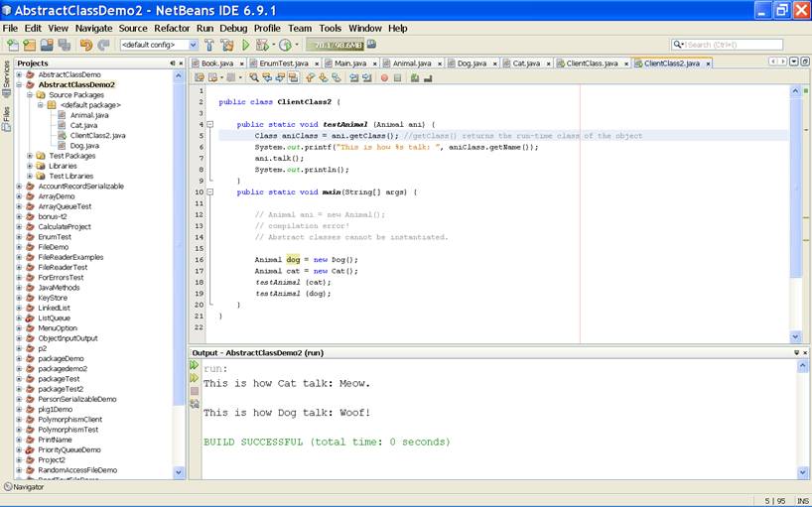Select ClientClass2.java in Projects tree

[x=97, y=136]
